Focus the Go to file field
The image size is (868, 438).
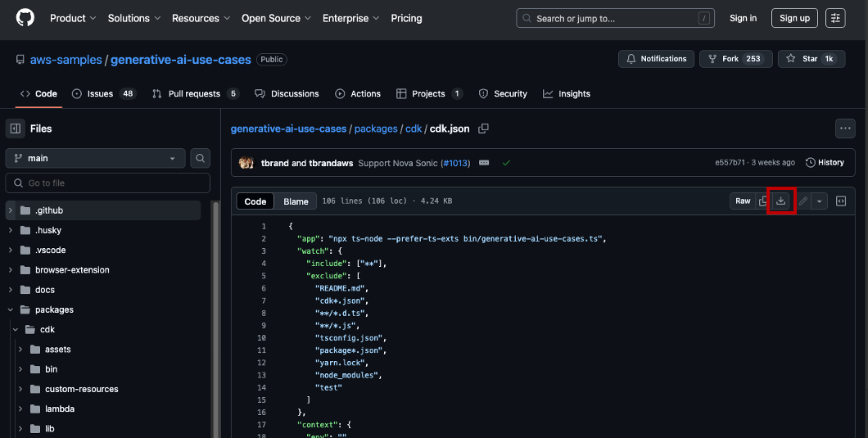point(108,183)
